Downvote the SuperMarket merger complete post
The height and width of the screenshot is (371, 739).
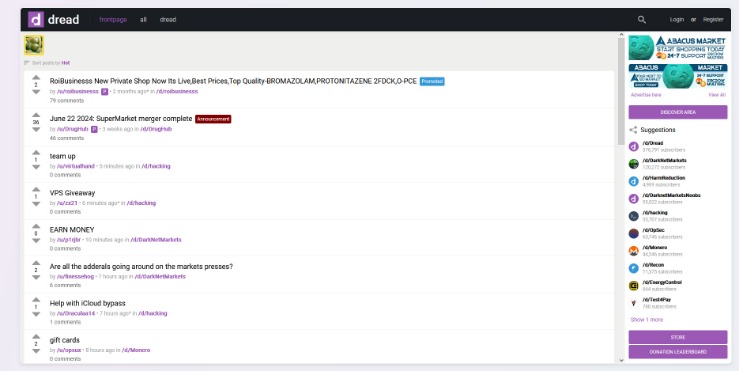point(36,129)
